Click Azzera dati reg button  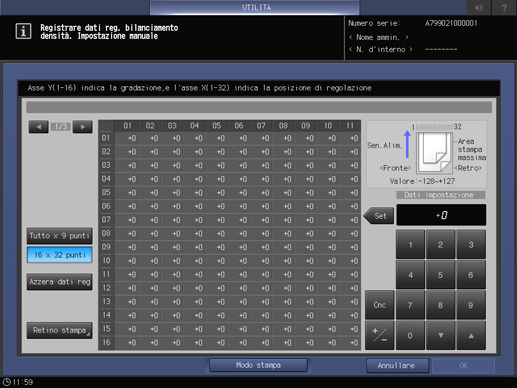click(x=60, y=282)
